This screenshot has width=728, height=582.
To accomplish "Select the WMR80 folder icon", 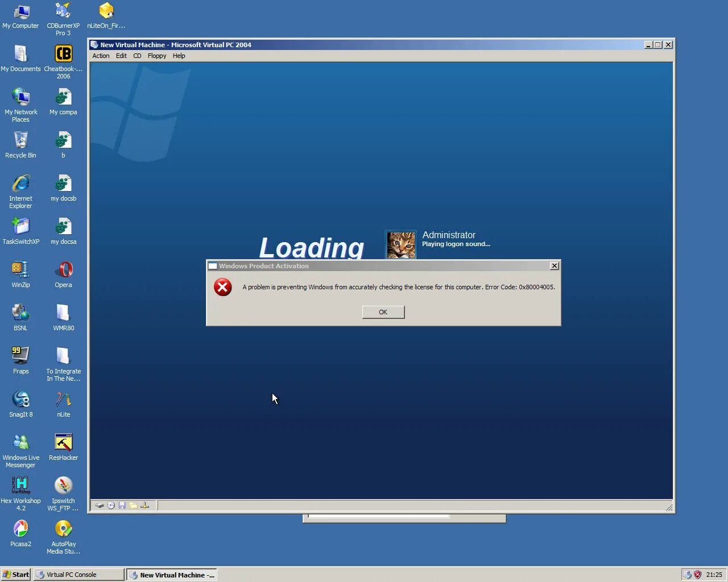I will 63,318.
